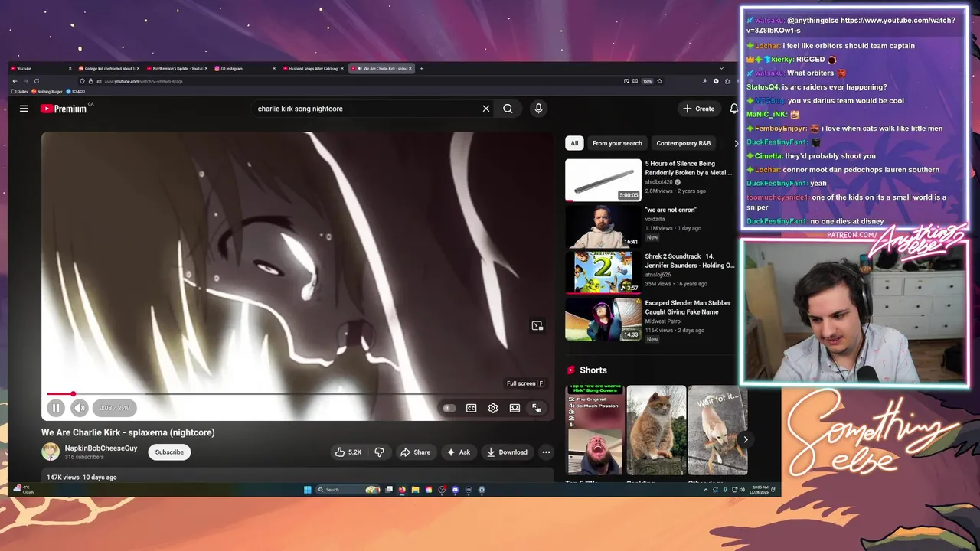Close the 'We Are Charlie Kirk' tab
Screen dimensions: 980x551
coord(410,69)
